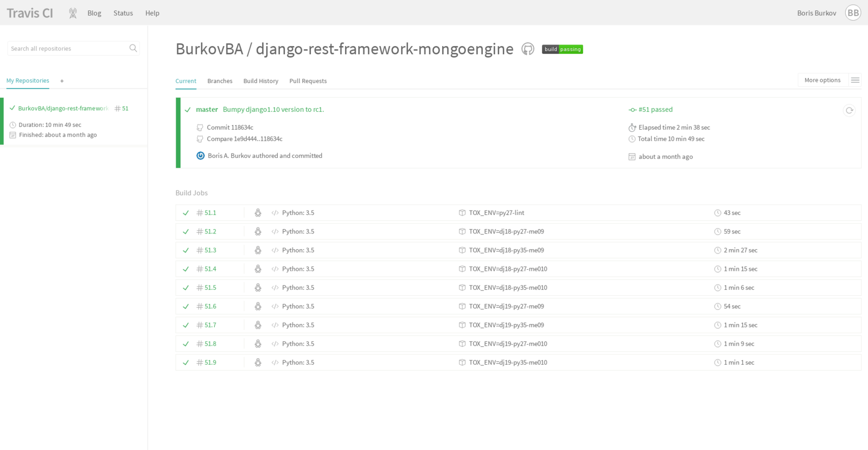Click TOX_ENV=dj19-py35-me09 text
868x450 pixels.
tap(507, 325)
